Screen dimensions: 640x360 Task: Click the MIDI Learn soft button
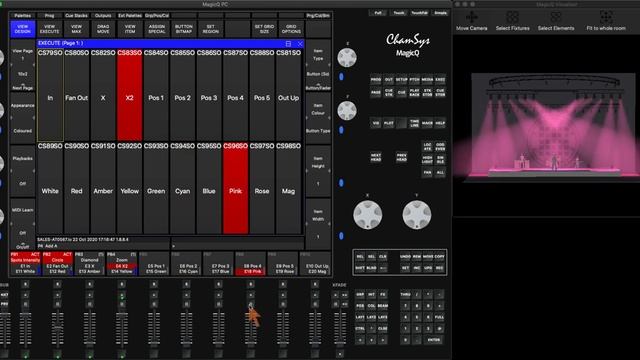point(22,224)
